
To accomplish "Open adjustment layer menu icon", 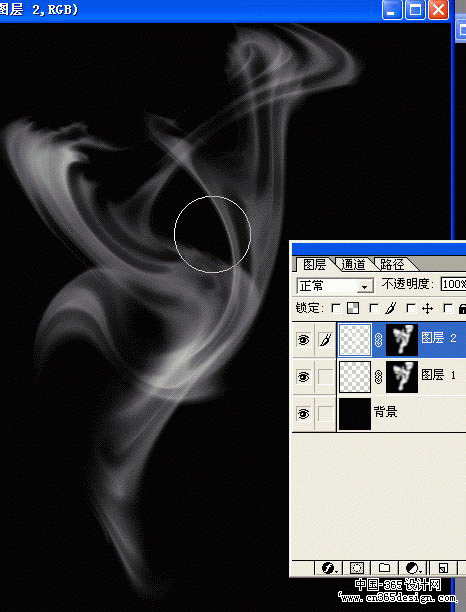I will [x=413, y=567].
